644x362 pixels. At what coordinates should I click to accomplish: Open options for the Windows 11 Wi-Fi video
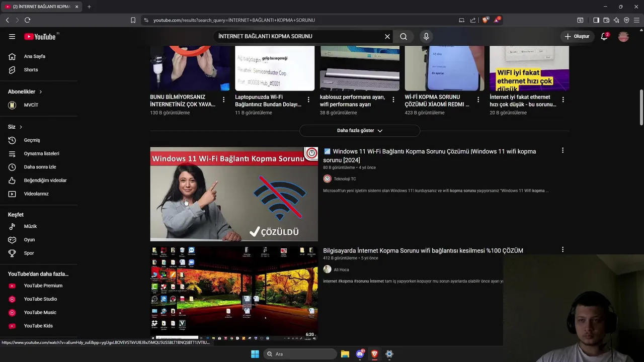[x=562, y=150]
